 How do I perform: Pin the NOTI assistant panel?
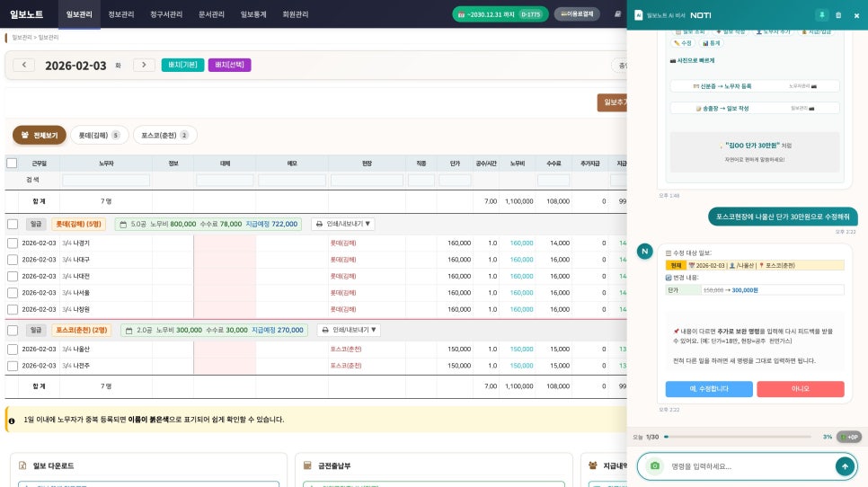click(821, 15)
